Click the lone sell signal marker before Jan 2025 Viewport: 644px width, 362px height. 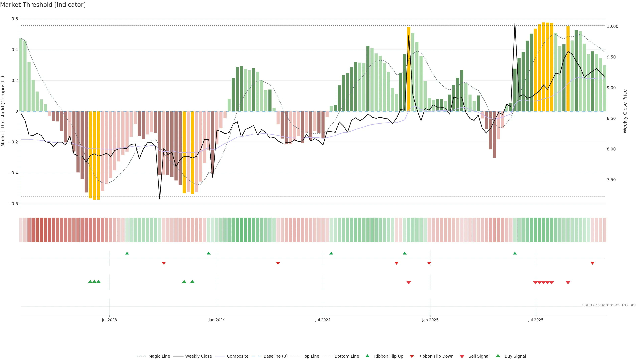pyautogui.click(x=409, y=283)
